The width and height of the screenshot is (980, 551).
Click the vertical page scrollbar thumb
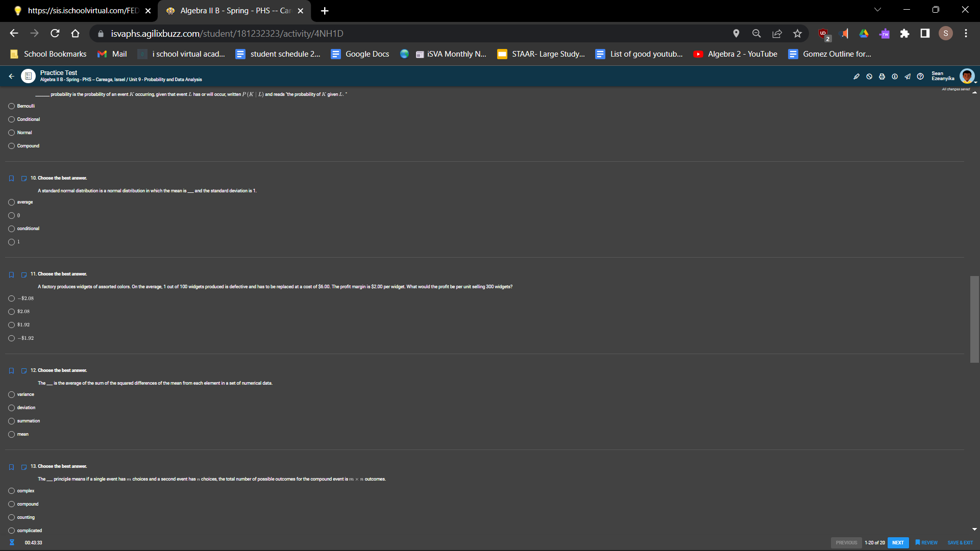pos(974,319)
